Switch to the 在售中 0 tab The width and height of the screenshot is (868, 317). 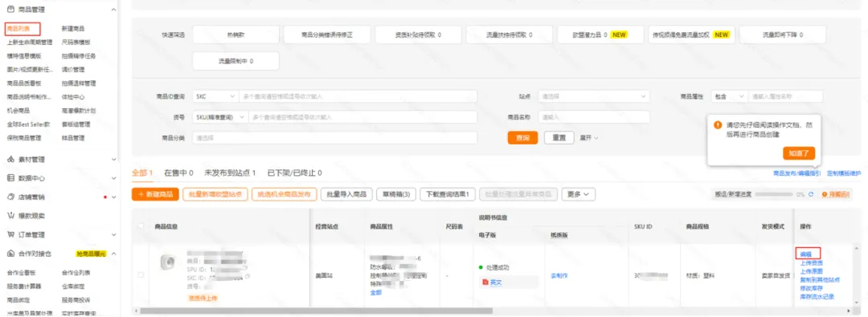click(178, 173)
